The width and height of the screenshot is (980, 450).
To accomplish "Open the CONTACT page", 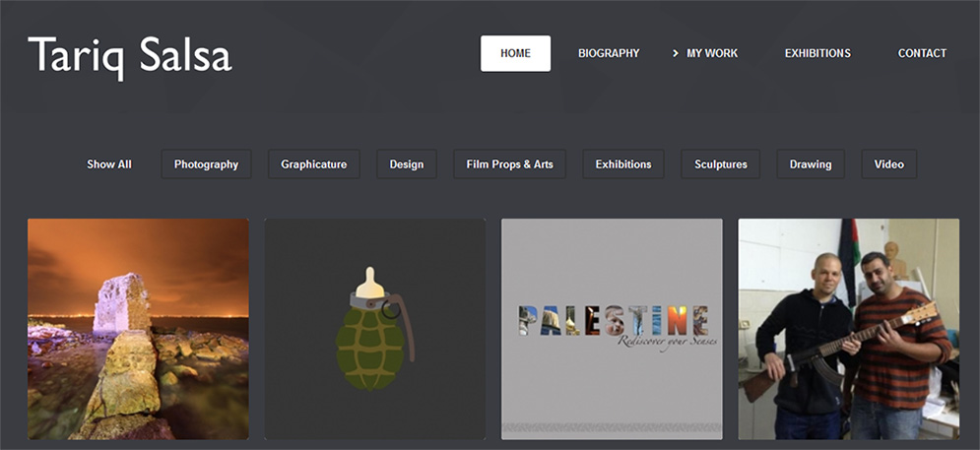I will [921, 53].
